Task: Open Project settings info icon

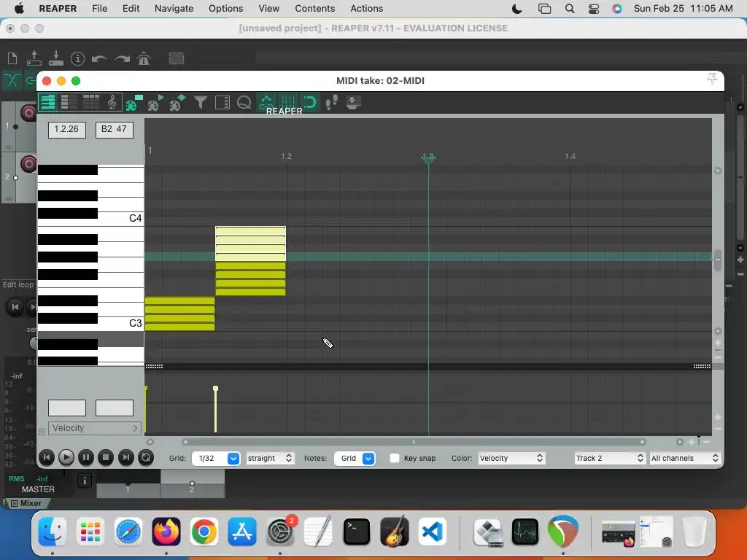Action: tap(77, 58)
